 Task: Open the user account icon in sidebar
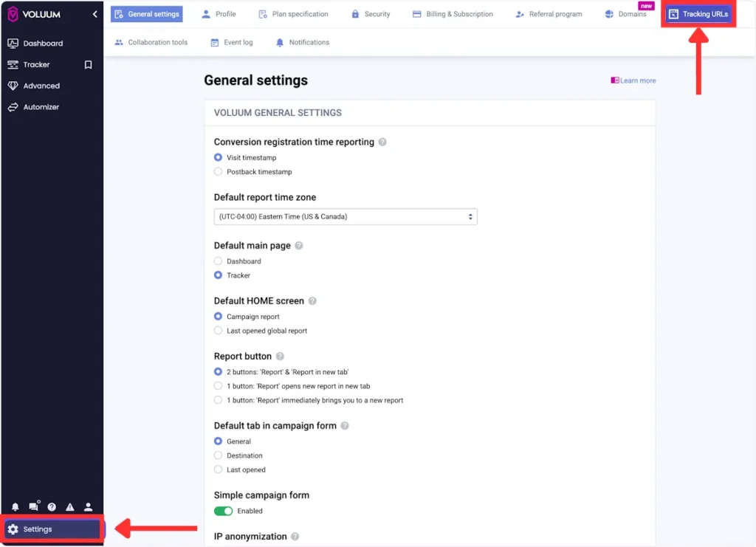(89, 506)
